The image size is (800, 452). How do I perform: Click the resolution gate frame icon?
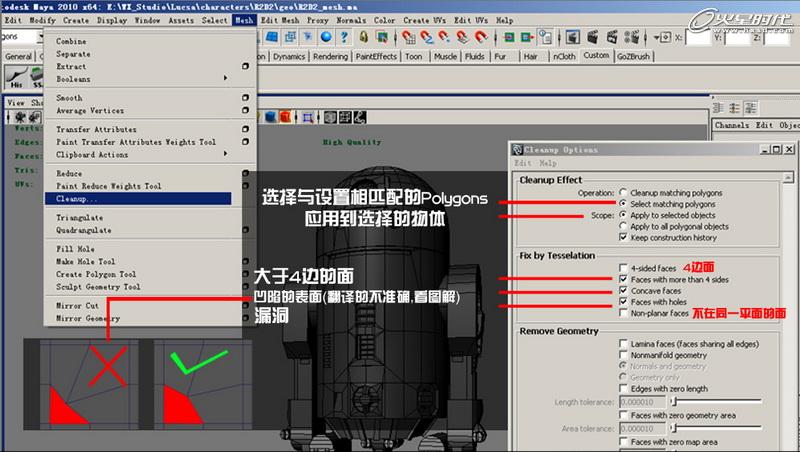308,118
